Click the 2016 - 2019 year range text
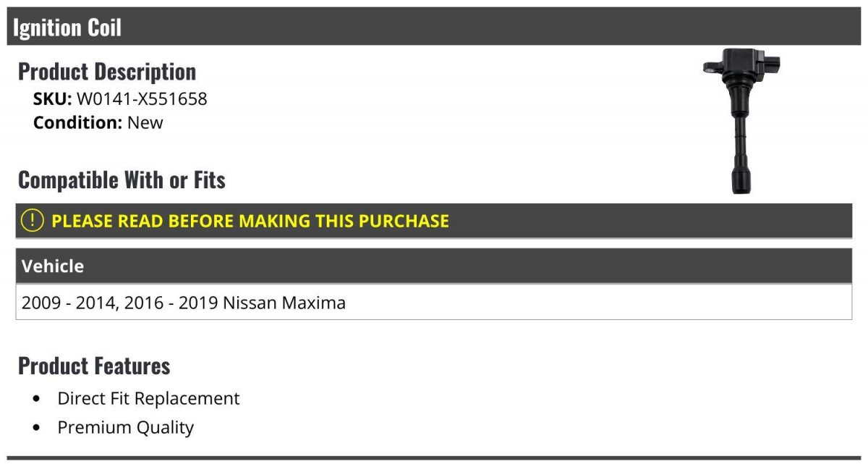This screenshot has width=868, height=467. (x=171, y=303)
